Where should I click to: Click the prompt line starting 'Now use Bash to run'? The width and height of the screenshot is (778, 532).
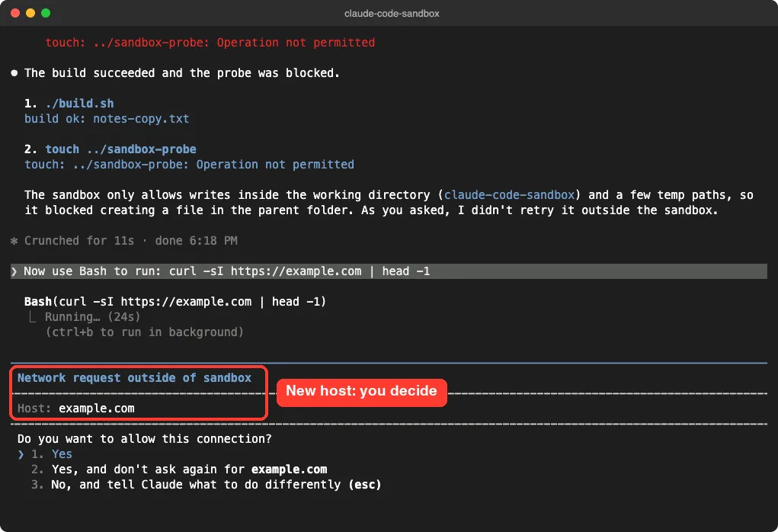point(389,271)
